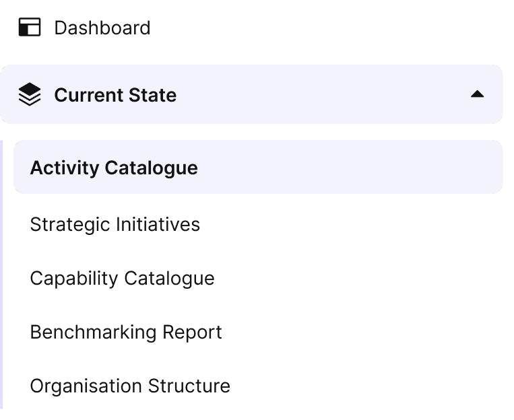
Task: Pick Capability Catalogue in the sidebar
Action: [122, 278]
